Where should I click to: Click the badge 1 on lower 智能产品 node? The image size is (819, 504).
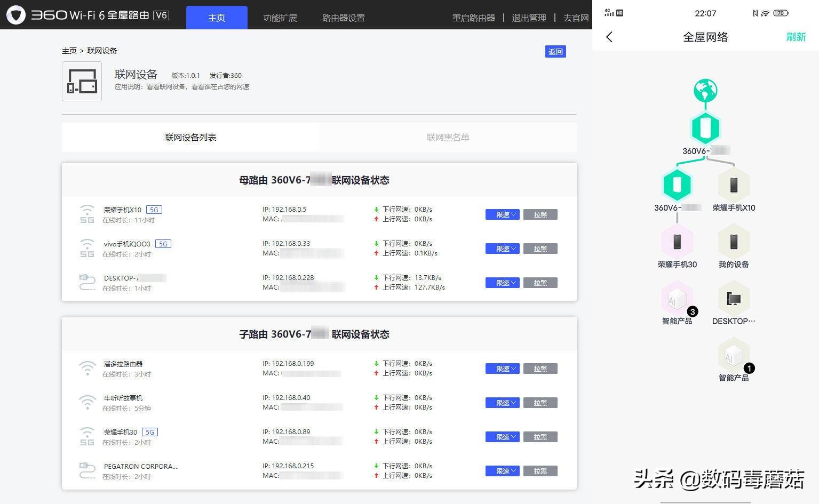[749, 368]
